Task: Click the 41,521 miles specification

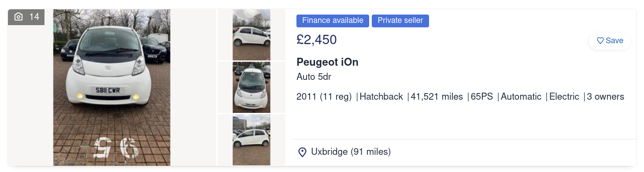Action: click(x=437, y=97)
